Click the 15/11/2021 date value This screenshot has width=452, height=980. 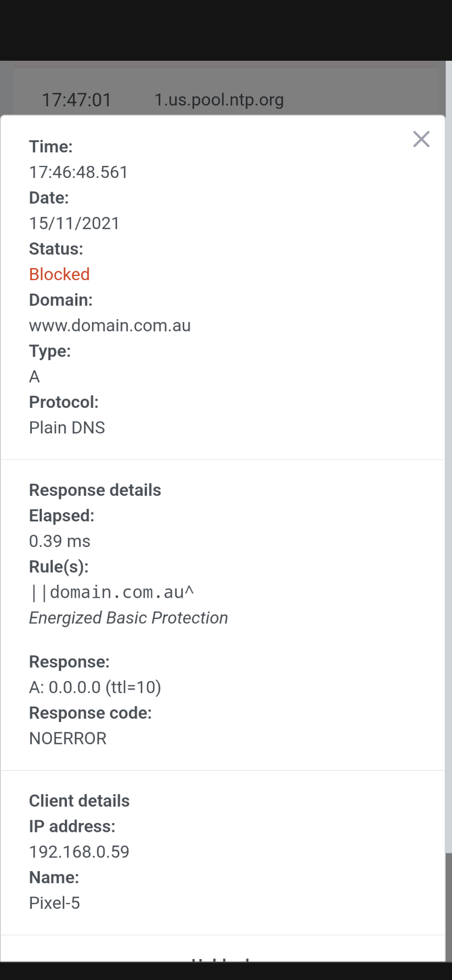(74, 224)
